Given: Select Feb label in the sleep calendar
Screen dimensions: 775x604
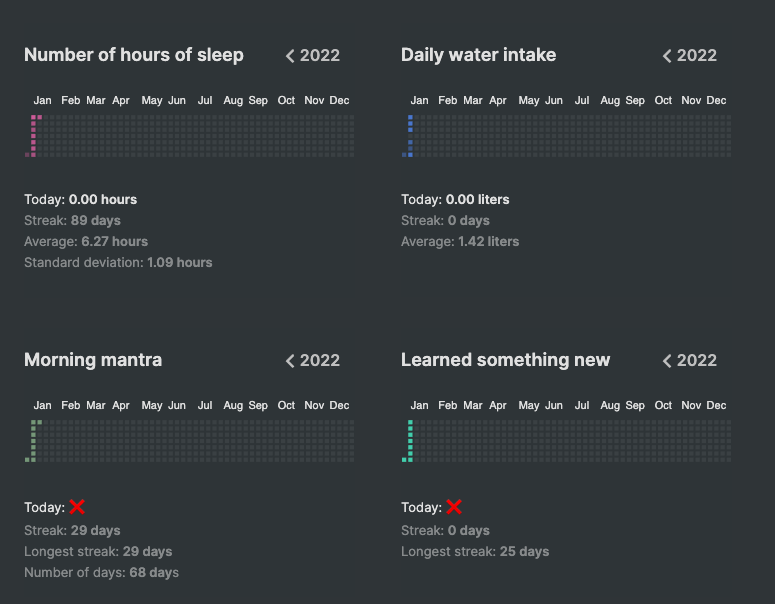Looking at the screenshot, I should (x=71, y=100).
